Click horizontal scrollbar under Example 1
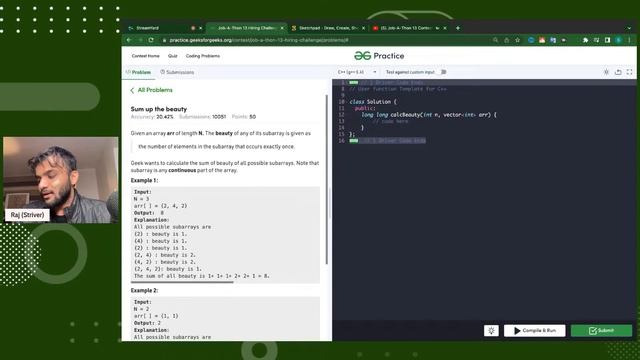Viewport: 640px width, 360px height. pyautogui.click(x=182, y=282)
